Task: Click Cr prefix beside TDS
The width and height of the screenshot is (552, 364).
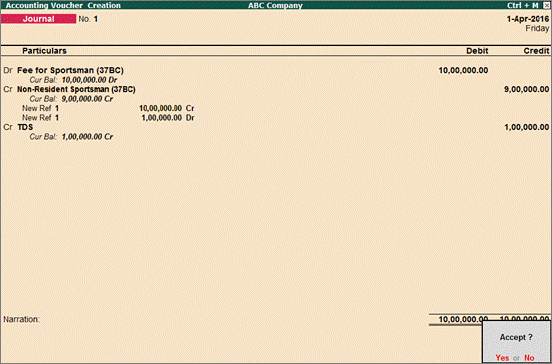Action: click(8, 127)
